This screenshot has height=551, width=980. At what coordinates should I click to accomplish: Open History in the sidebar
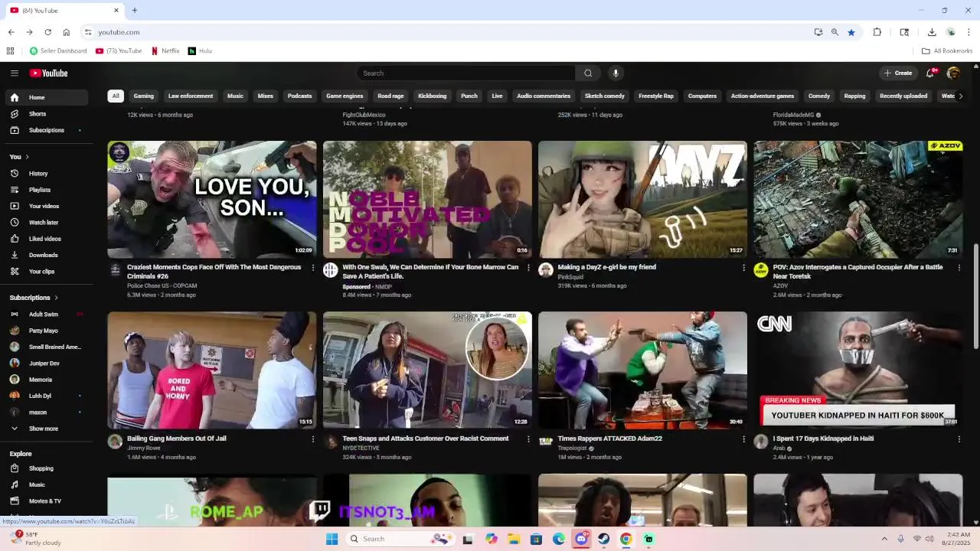(x=46, y=173)
